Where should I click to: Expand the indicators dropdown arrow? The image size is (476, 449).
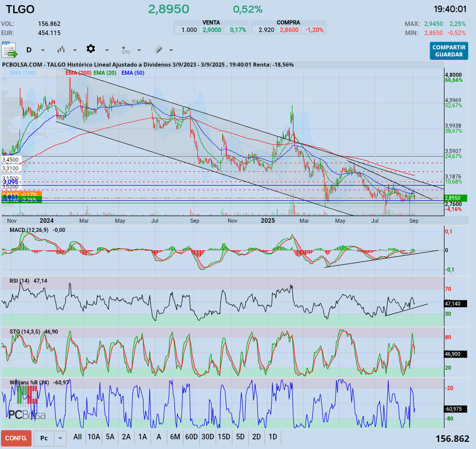[x=139, y=50]
